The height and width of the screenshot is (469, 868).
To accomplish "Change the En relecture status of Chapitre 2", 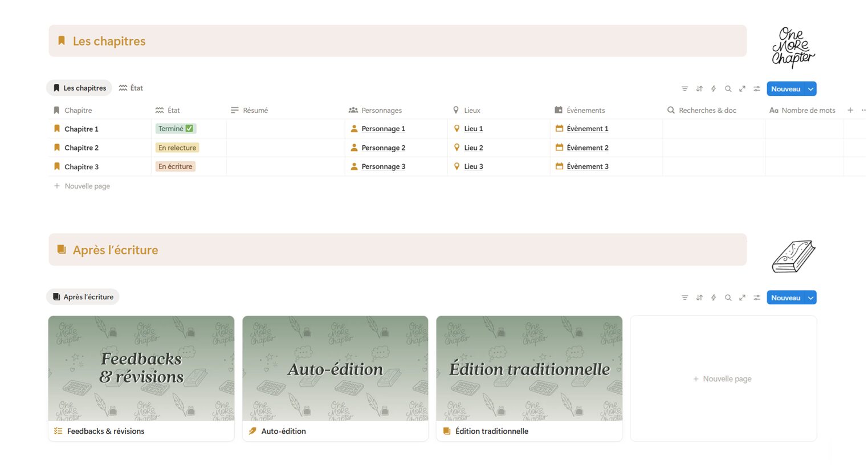I will pyautogui.click(x=177, y=148).
